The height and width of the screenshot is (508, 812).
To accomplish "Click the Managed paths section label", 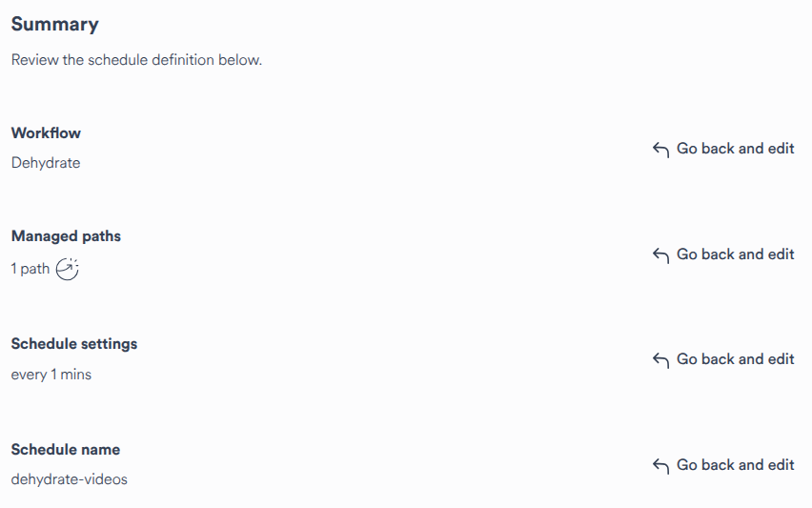I will pyautogui.click(x=66, y=235).
